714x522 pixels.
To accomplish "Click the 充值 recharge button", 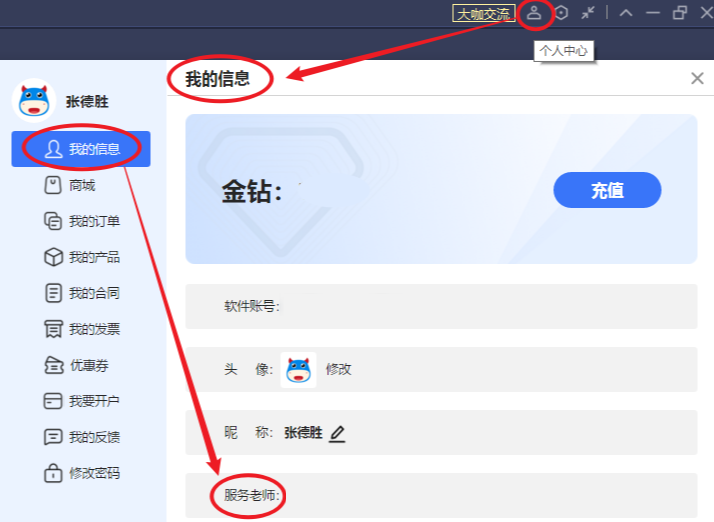I will tap(607, 190).
